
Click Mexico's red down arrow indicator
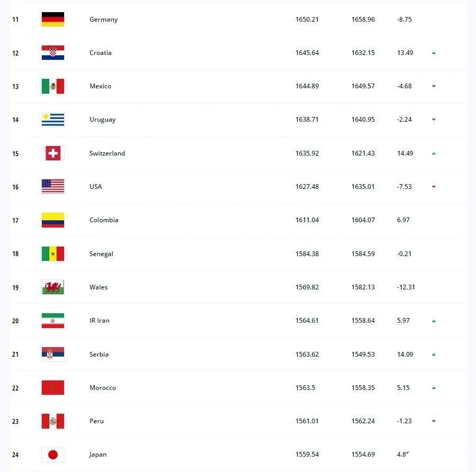(x=434, y=86)
